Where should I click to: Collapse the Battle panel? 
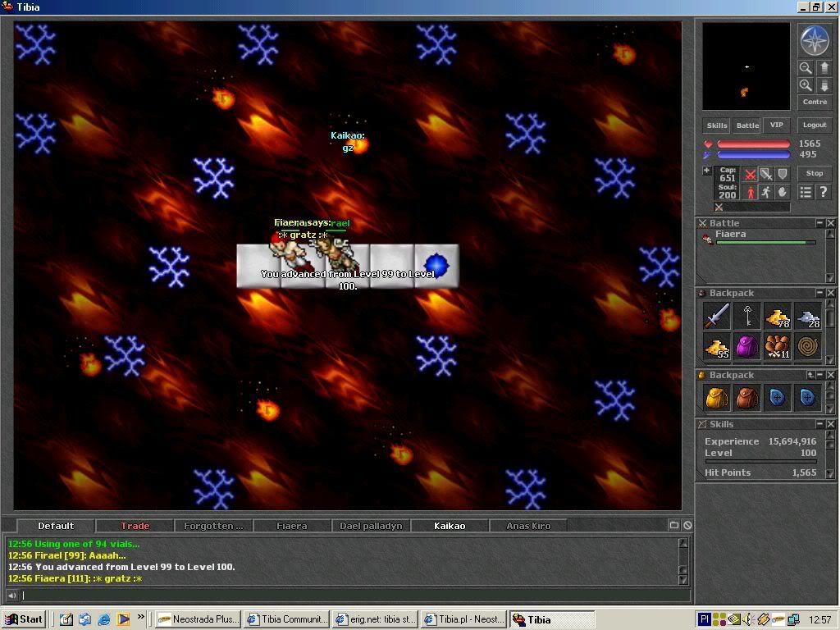819,223
